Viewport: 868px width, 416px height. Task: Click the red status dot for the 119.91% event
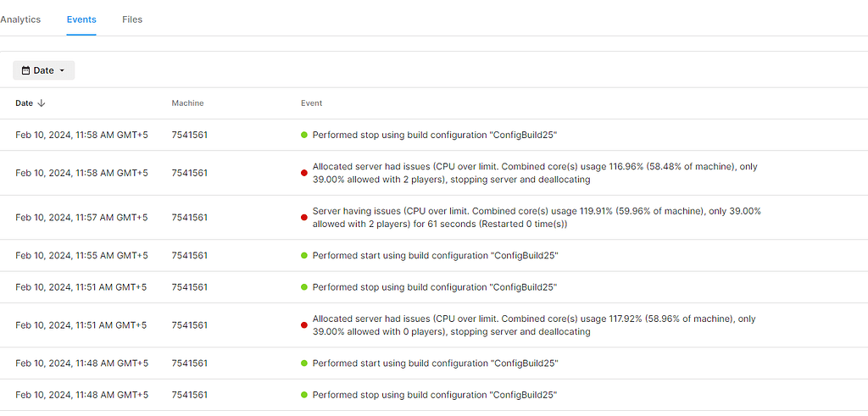coord(304,218)
